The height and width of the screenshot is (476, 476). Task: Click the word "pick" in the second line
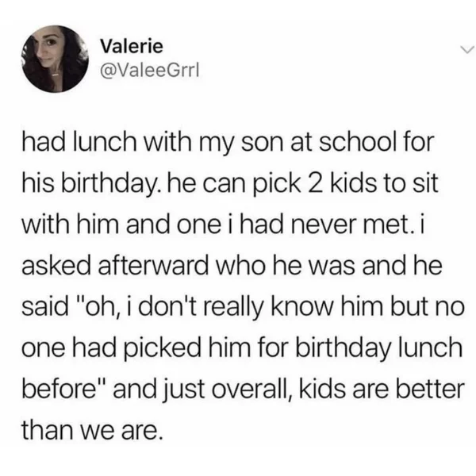[277, 182]
